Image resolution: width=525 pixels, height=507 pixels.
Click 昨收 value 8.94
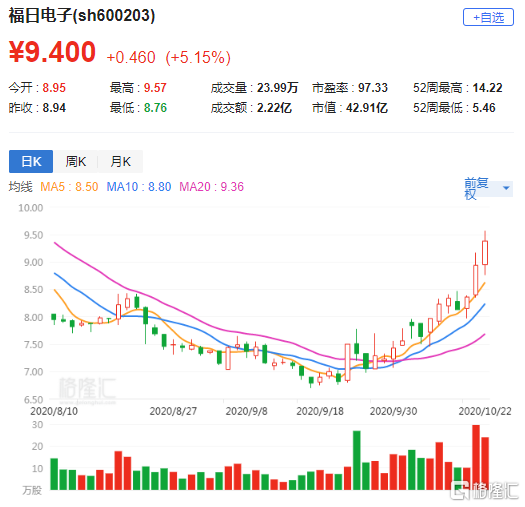(x=54, y=108)
